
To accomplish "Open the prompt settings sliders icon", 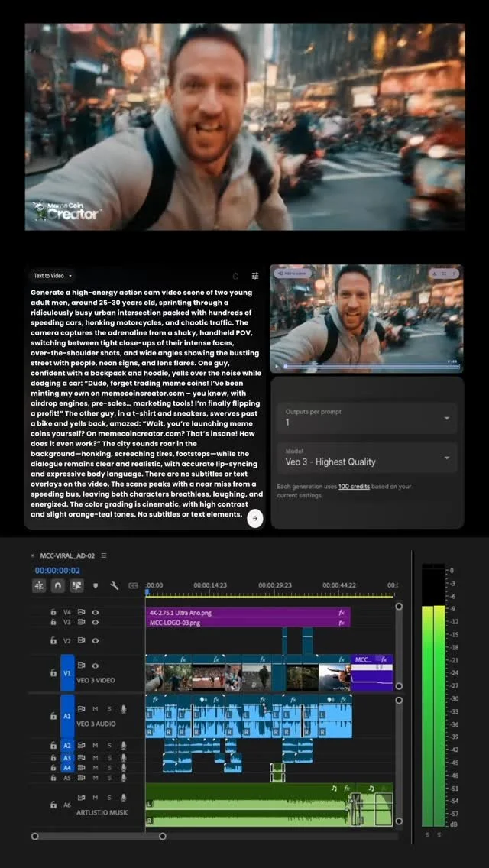I will (x=254, y=276).
